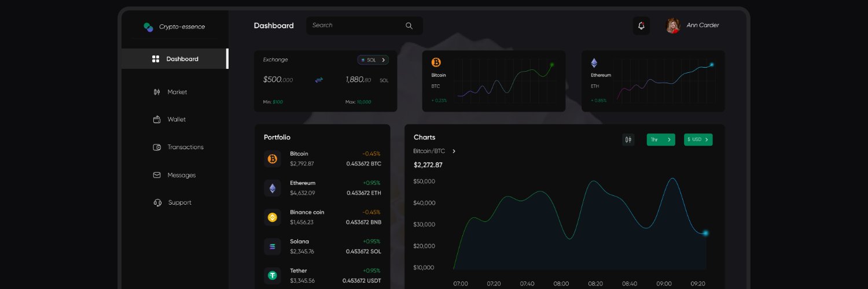Click the Wallet icon in the sidebar
Viewport: 868px width, 289px height.
157,120
